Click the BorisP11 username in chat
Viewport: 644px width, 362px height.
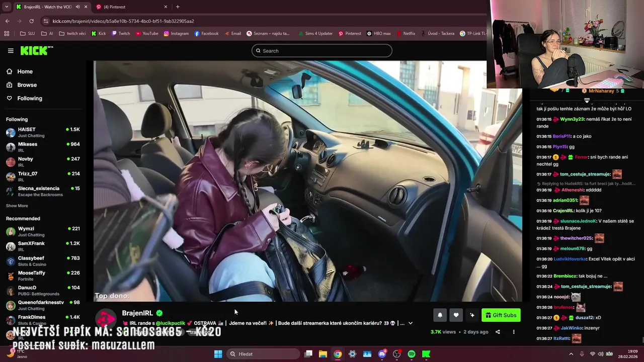tap(562, 136)
